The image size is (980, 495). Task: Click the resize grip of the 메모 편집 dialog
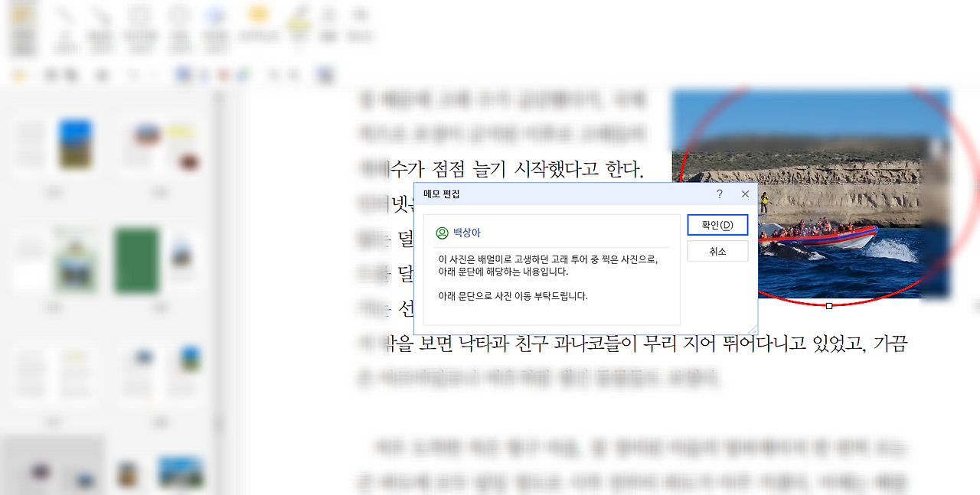pyautogui.click(x=753, y=327)
